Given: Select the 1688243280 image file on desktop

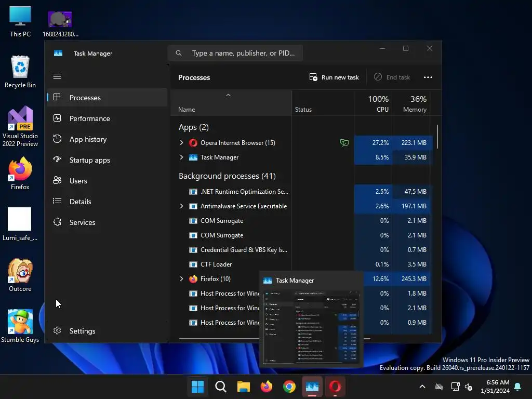Looking at the screenshot, I should point(60,24).
